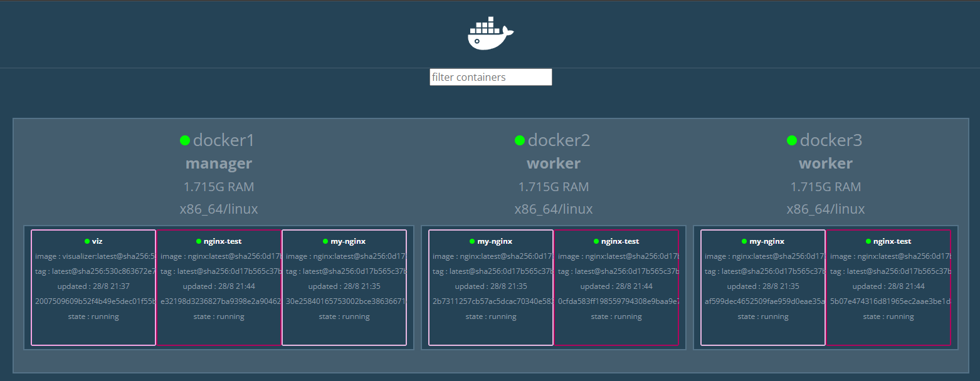980x381 pixels.
Task: Click x86_64/linux under docker3
Action: point(826,209)
